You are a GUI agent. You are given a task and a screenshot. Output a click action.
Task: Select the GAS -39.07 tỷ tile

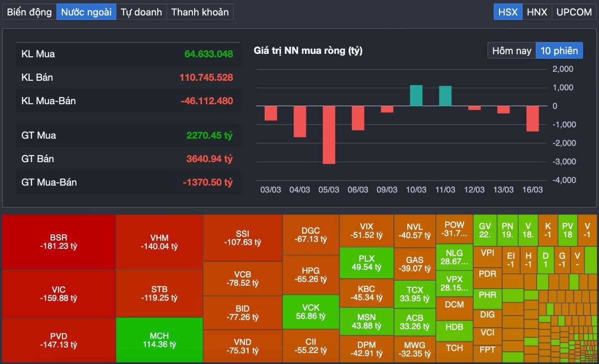[415, 264]
